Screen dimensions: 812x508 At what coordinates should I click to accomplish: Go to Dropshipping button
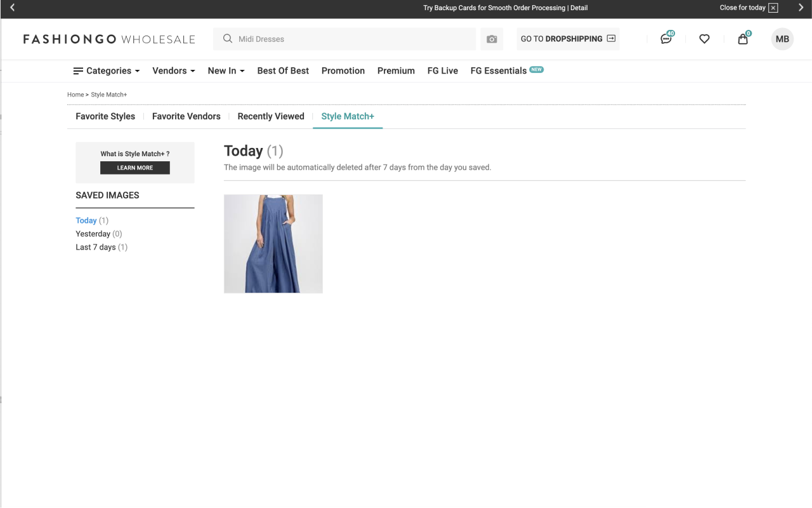click(x=568, y=39)
